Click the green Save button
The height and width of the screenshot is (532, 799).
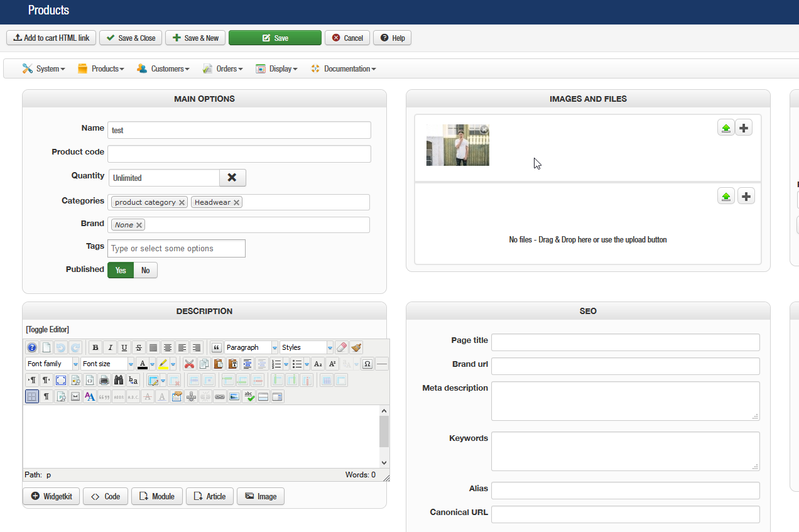coord(275,38)
